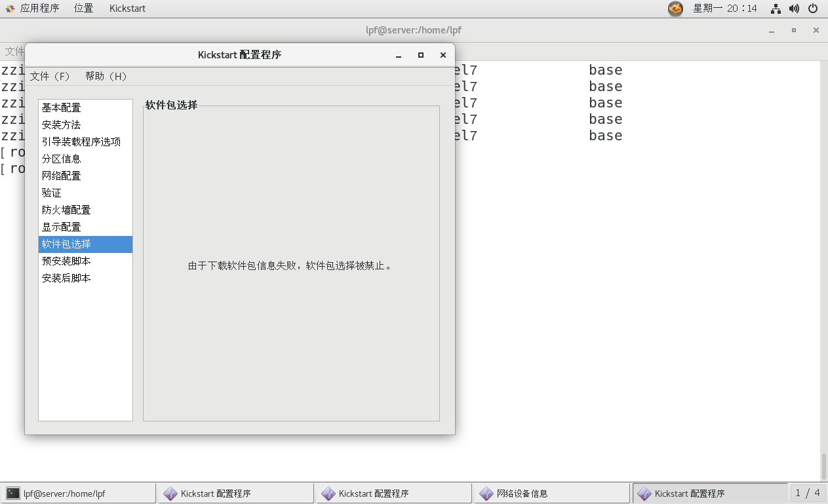Minimize the lpf@server terminal window
Image resolution: width=828 pixels, height=504 pixels.
click(772, 30)
